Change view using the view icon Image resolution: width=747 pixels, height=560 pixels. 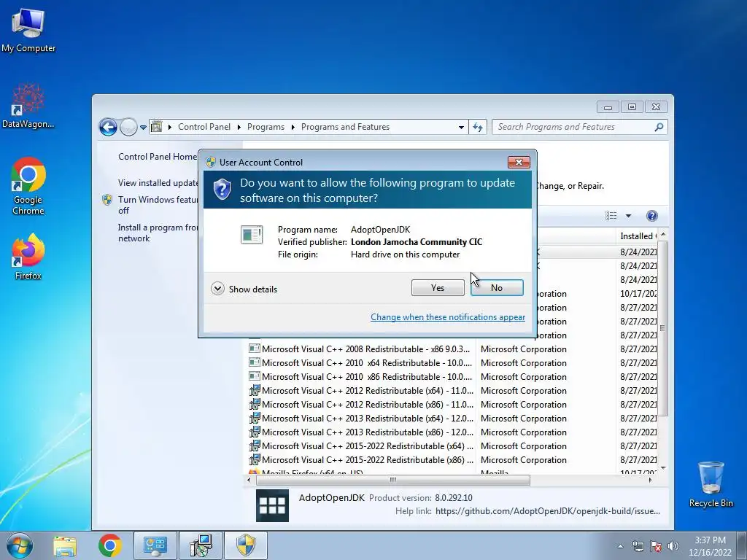(611, 216)
